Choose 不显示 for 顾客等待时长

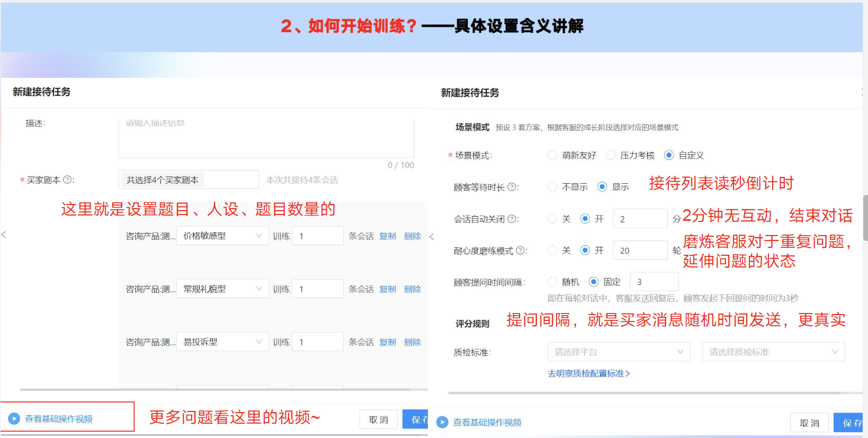coord(552,186)
